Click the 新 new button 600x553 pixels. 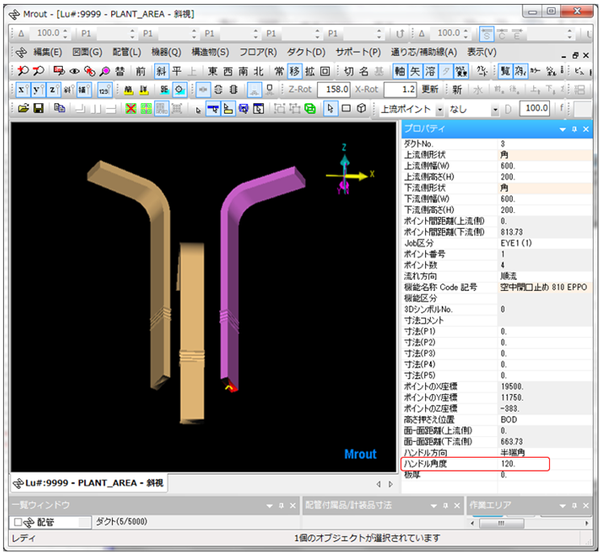pos(457,89)
